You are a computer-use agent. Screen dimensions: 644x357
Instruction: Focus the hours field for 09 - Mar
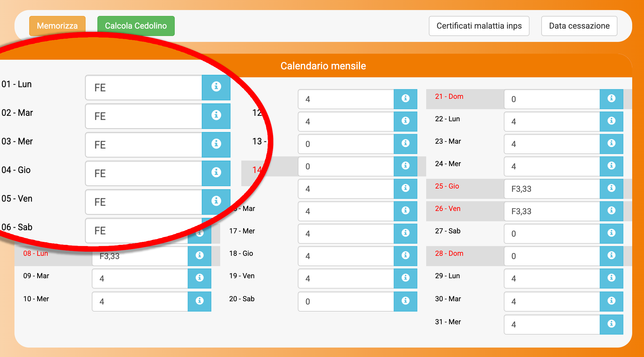click(x=140, y=279)
